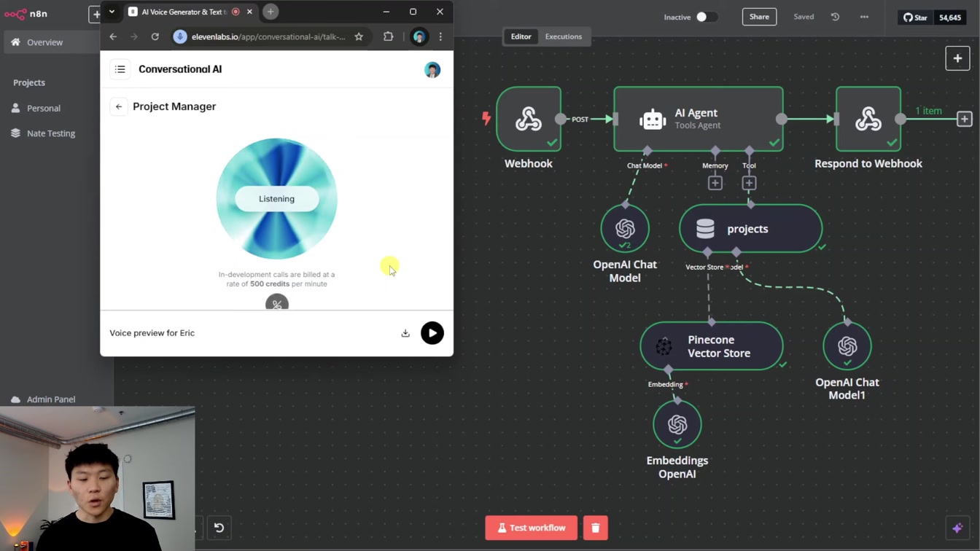Open the tab search dropdown arrow
Image resolution: width=980 pixels, height=551 pixels.
(x=112, y=12)
